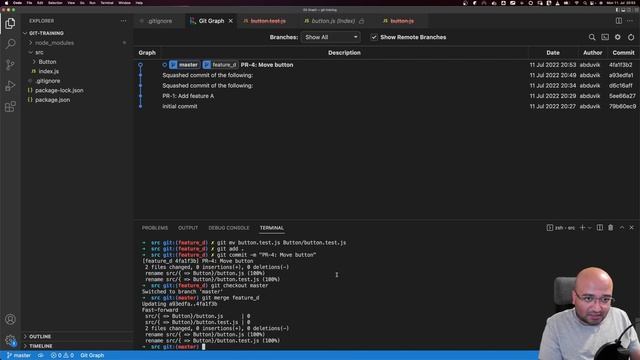Open the DEBUG CONSOLE panel tab
640x360 pixels.
(229, 228)
